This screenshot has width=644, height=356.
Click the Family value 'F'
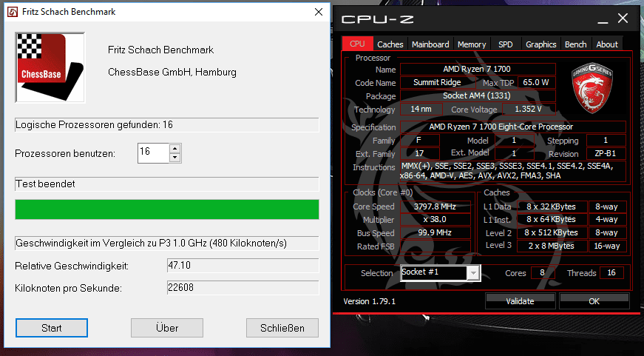point(419,140)
